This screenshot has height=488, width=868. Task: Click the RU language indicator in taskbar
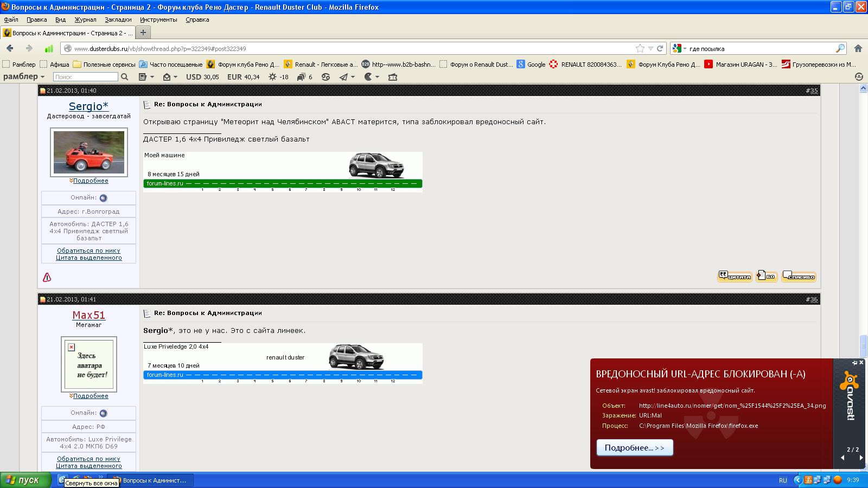pyautogui.click(x=783, y=480)
